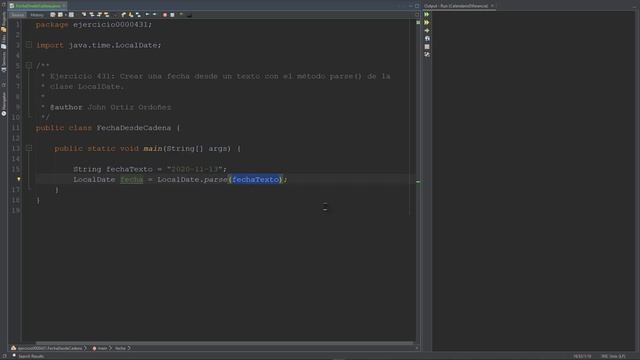
Task: Toggle Highlight Search in editor toolbar
Action: (x=107, y=15)
